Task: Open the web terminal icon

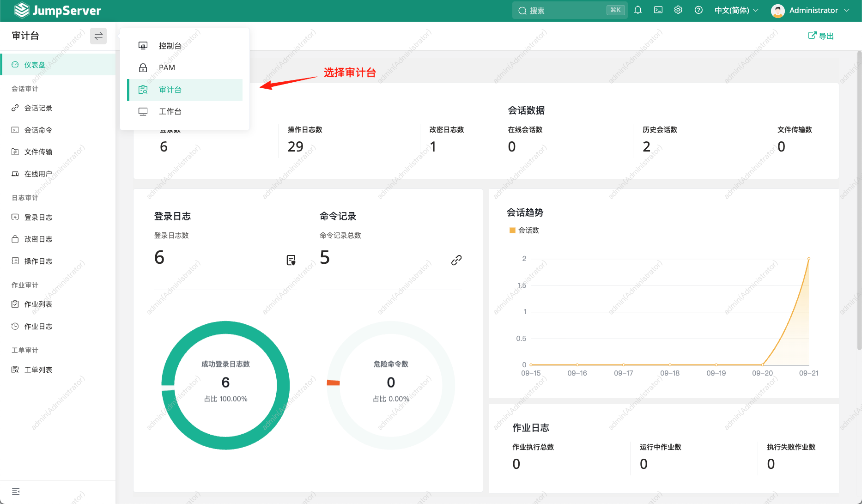Action: click(658, 10)
